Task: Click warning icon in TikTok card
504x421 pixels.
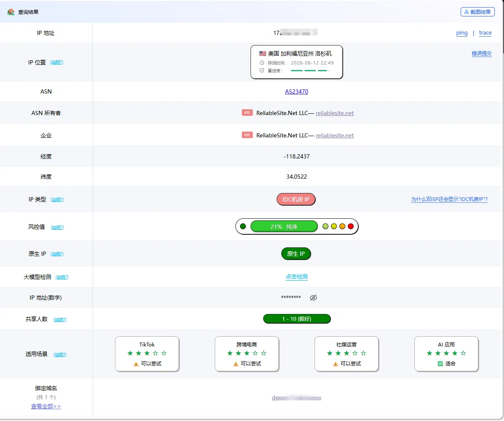Action: pyautogui.click(x=136, y=364)
